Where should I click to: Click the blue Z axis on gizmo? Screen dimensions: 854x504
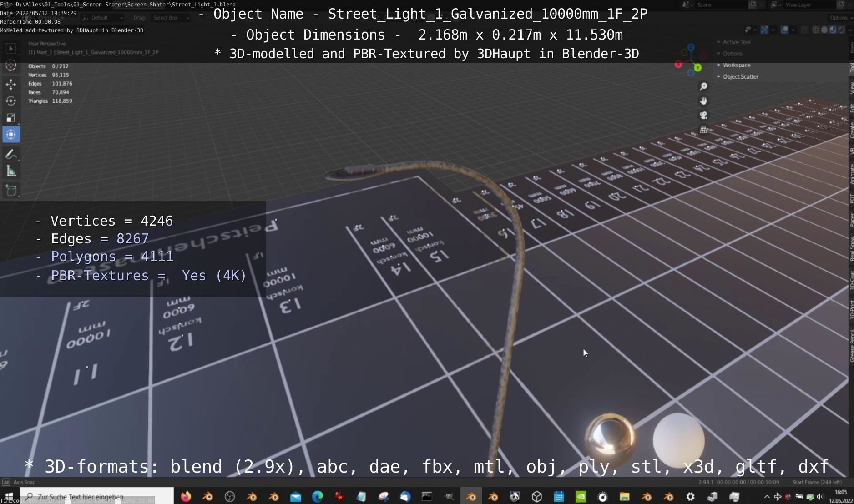691,47
